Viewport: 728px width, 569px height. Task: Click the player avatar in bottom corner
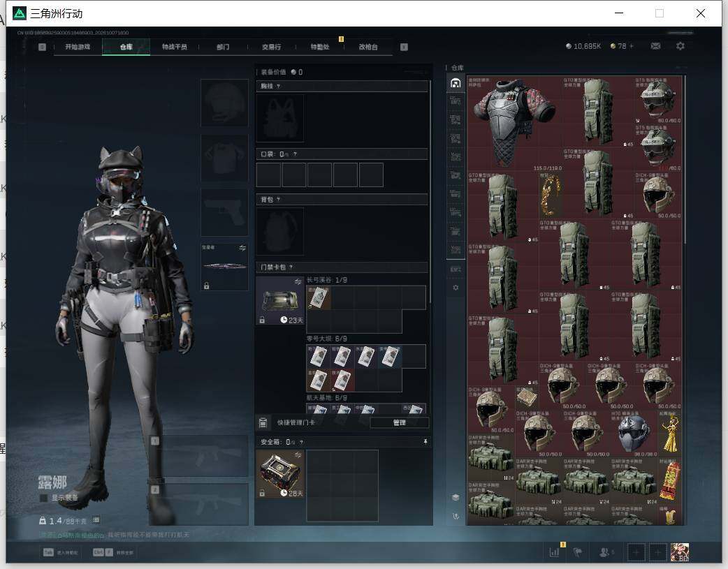680,552
